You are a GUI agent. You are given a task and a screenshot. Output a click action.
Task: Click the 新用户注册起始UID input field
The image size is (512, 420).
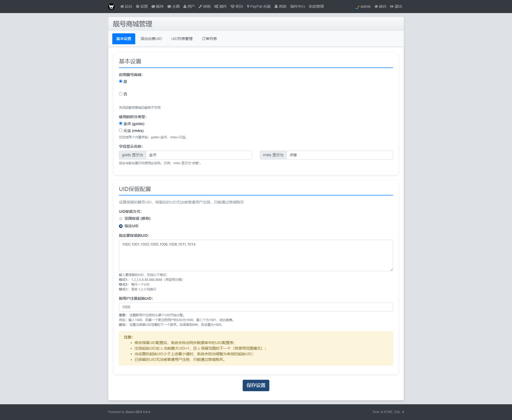click(256, 307)
